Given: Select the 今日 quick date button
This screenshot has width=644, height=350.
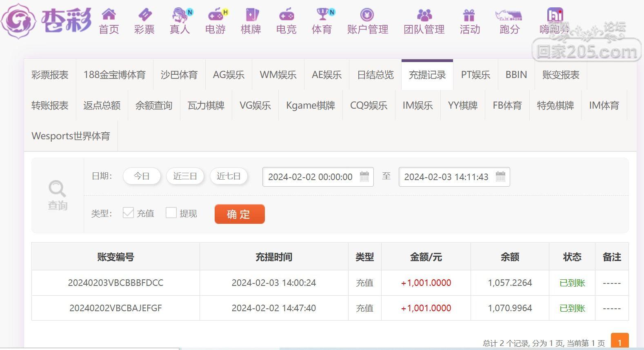Looking at the screenshot, I should pyautogui.click(x=142, y=176).
